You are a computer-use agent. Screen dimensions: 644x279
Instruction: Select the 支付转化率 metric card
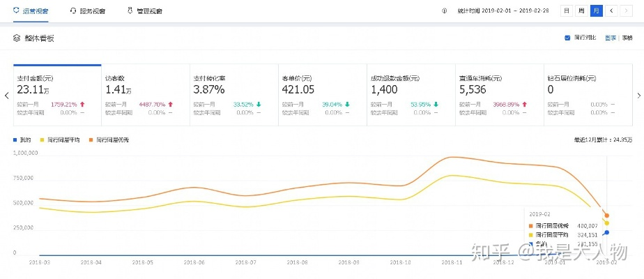[x=234, y=94]
